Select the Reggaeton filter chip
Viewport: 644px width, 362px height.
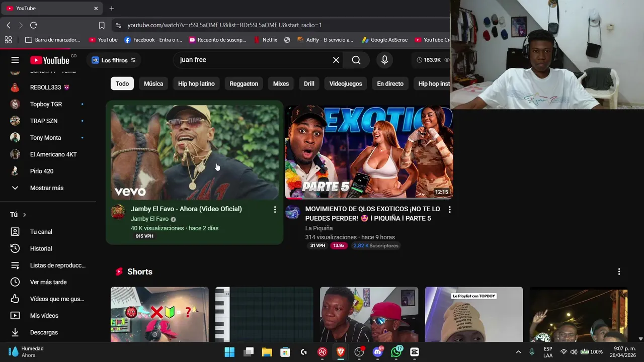[244, 83]
